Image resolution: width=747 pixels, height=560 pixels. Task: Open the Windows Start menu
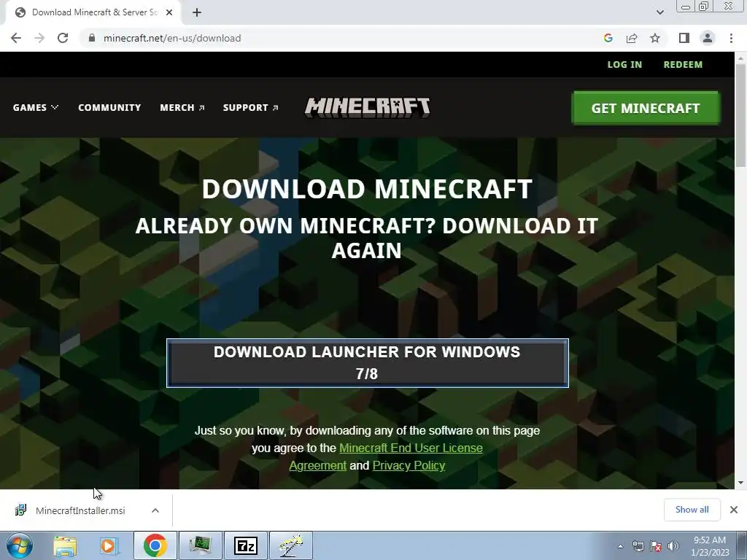tap(20, 545)
